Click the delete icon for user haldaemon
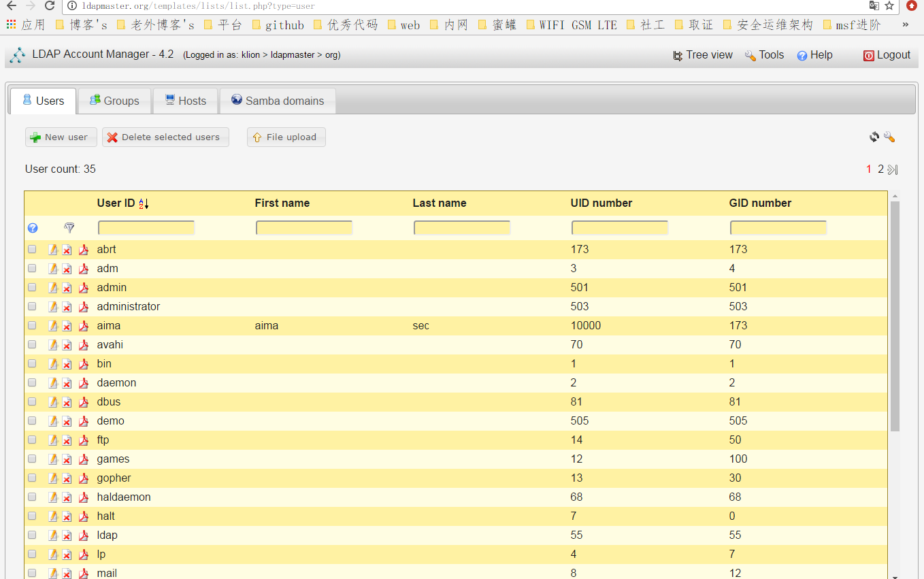 coord(67,497)
